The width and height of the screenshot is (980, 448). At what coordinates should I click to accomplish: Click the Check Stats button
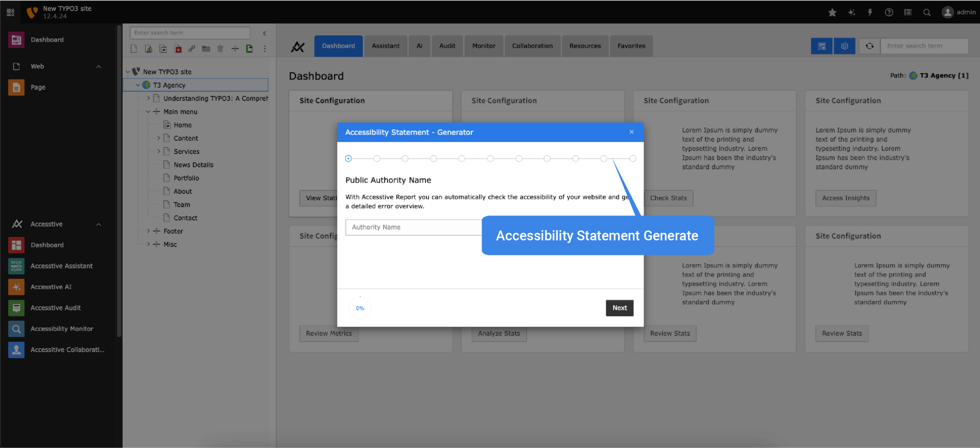click(668, 198)
